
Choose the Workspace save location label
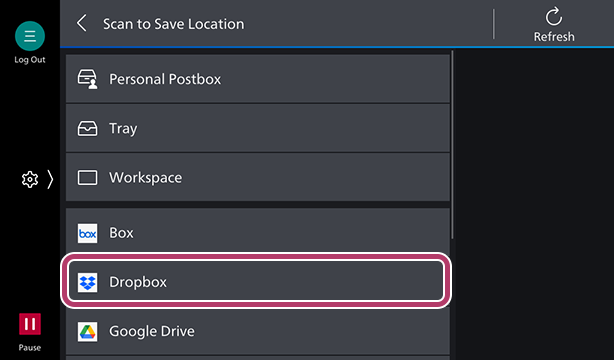pos(145,178)
